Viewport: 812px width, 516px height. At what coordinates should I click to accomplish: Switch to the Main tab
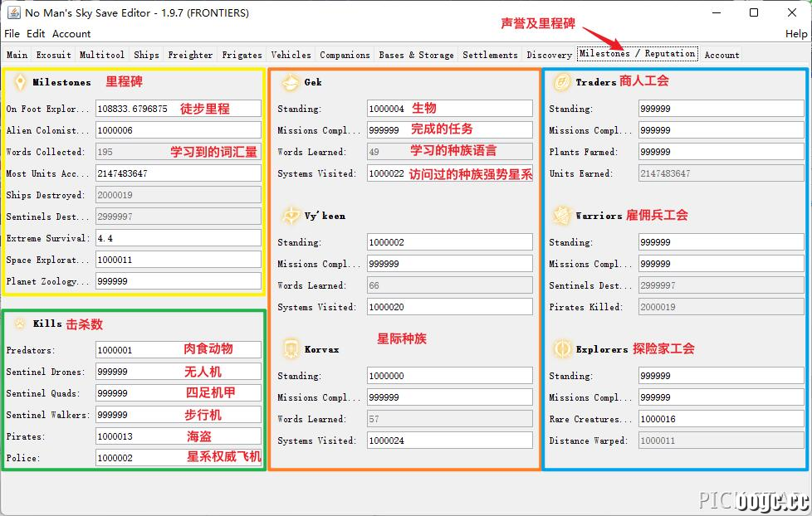coord(17,55)
